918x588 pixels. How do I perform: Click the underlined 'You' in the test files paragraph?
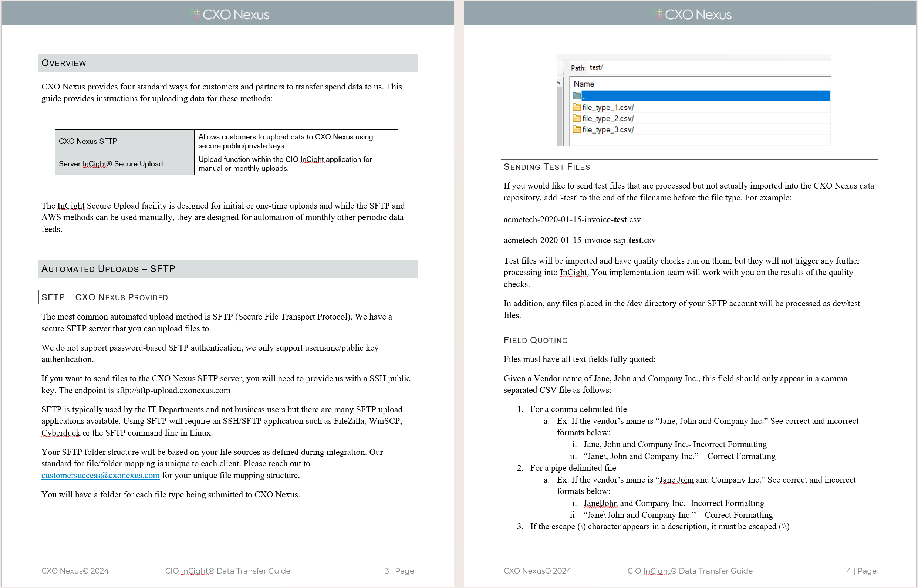[599, 273]
